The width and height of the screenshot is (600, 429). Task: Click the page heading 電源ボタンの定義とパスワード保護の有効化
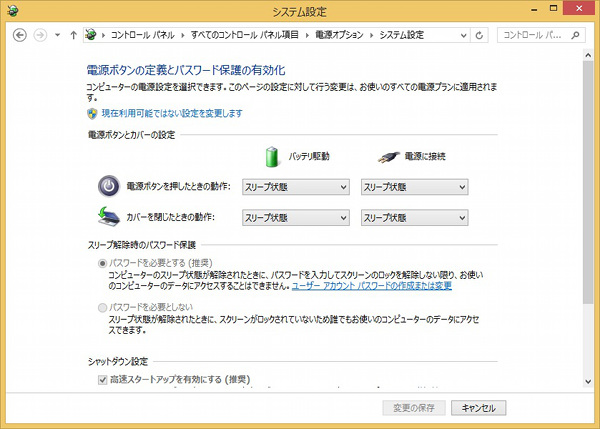pos(186,70)
